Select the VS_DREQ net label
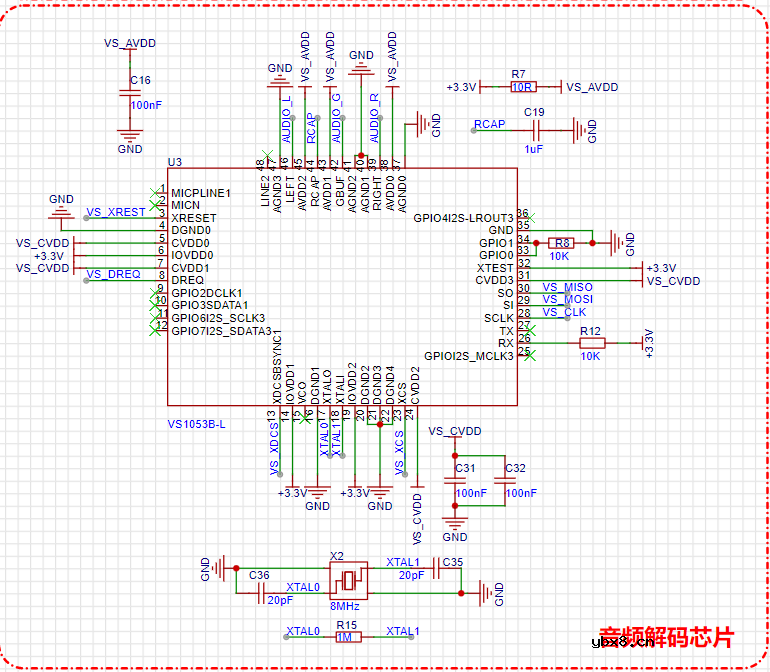Image resolution: width=770 pixels, height=672 pixels. point(112,274)
